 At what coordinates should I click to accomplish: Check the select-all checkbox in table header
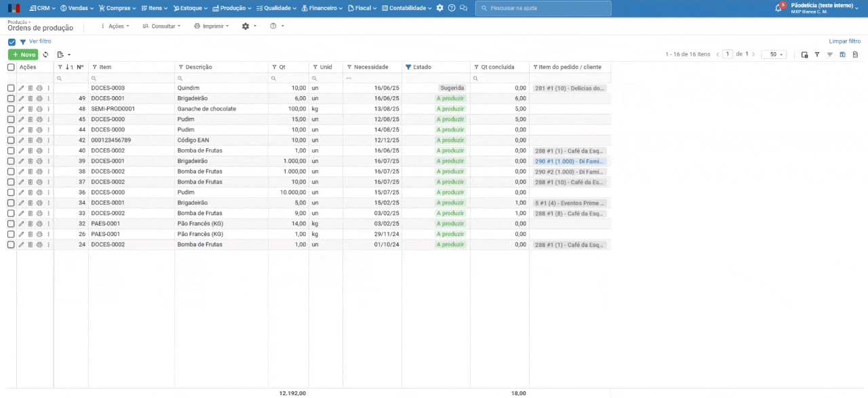11,67
